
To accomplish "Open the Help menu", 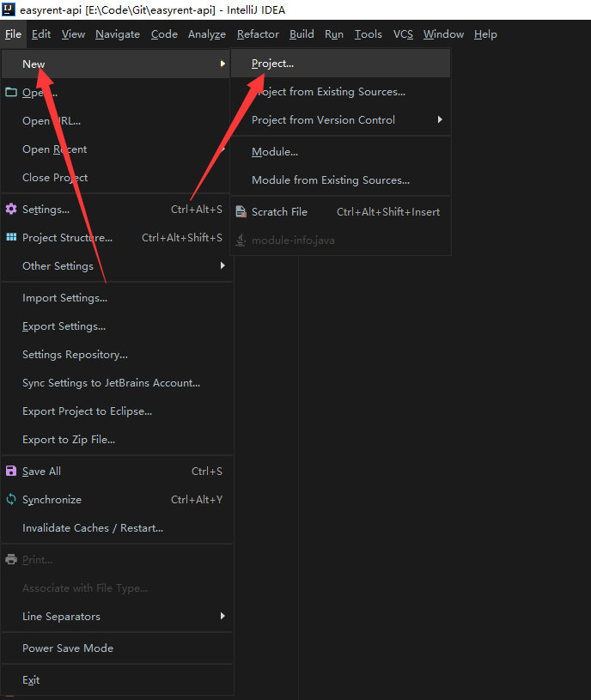I will pyautogui.click(x=485, y=34).
